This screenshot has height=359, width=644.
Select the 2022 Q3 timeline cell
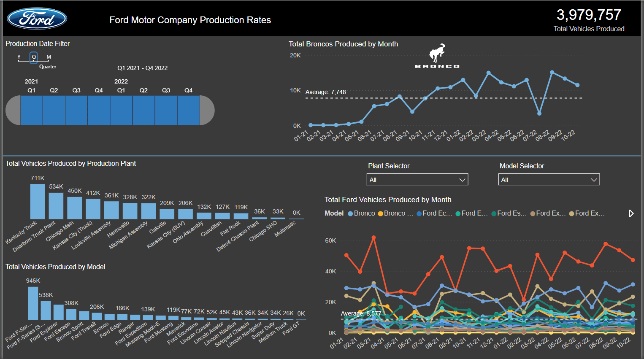pyautogui.click(x=166, y=110)
